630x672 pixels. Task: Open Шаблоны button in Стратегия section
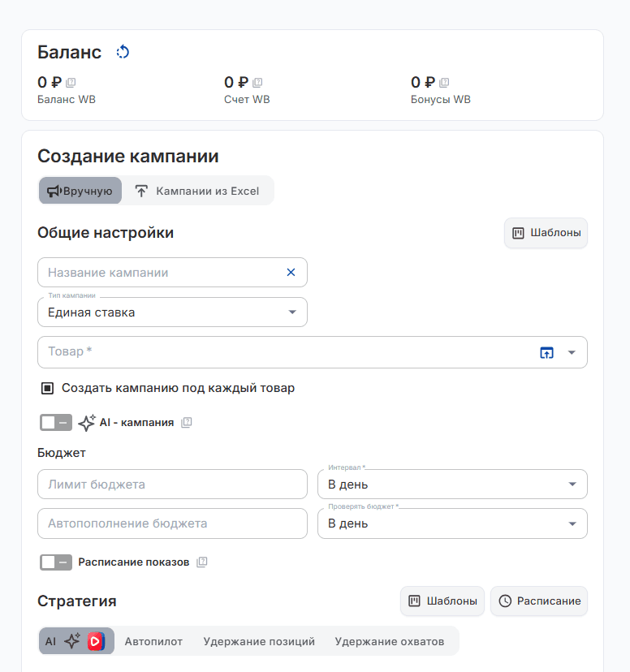click(x=442, y=601)
